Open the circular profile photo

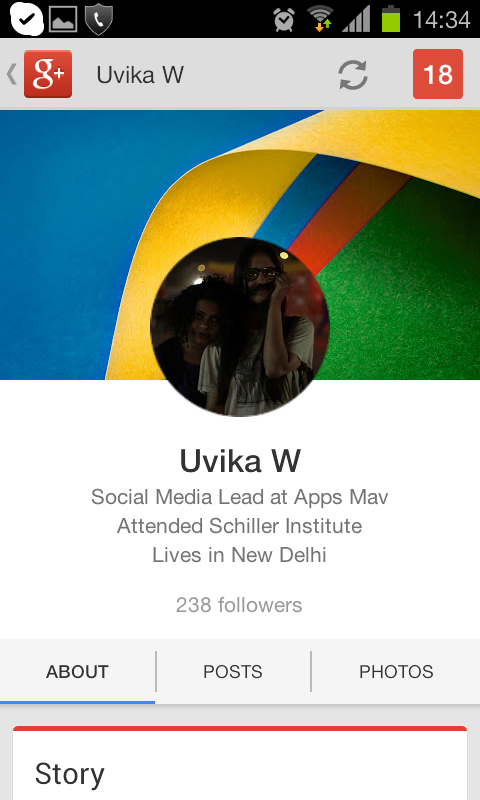pos(240,327)
